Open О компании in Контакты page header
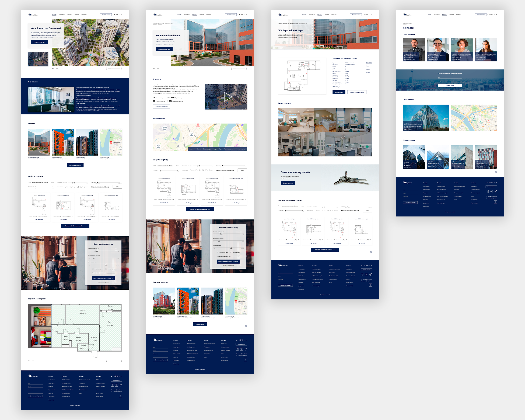This screenshot has width=525, height=420. tap(437, 15)
